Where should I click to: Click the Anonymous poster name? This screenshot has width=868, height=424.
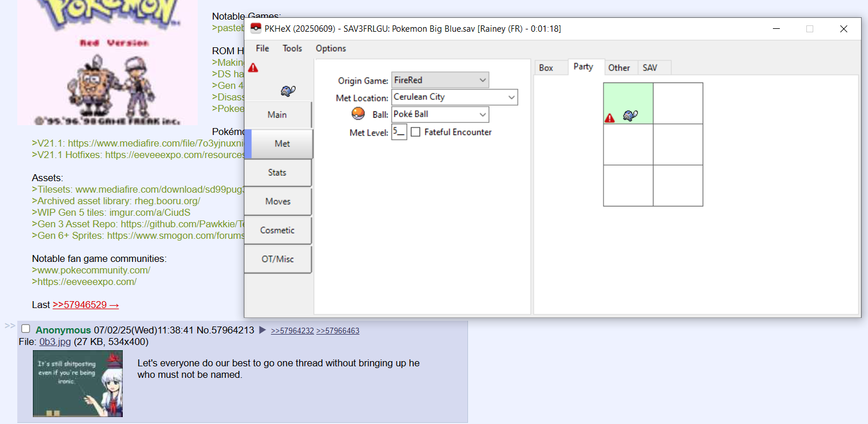pos(63,330)
